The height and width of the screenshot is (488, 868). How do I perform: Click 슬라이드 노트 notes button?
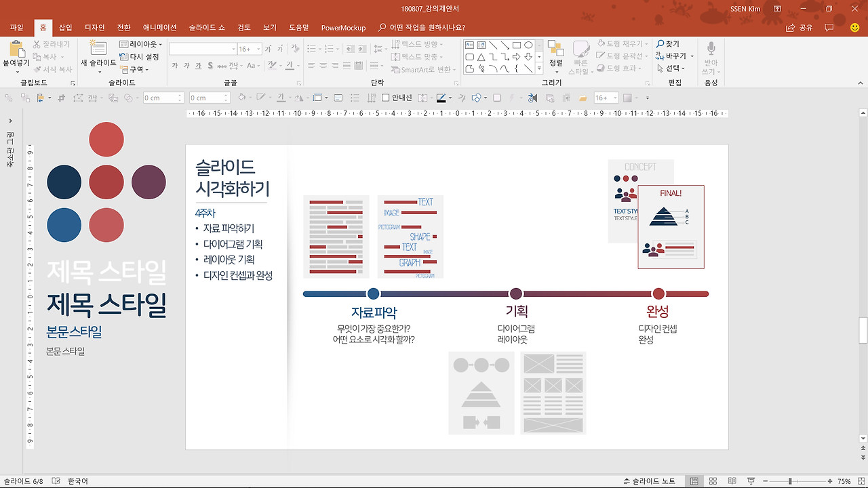[x=649, y=481]
